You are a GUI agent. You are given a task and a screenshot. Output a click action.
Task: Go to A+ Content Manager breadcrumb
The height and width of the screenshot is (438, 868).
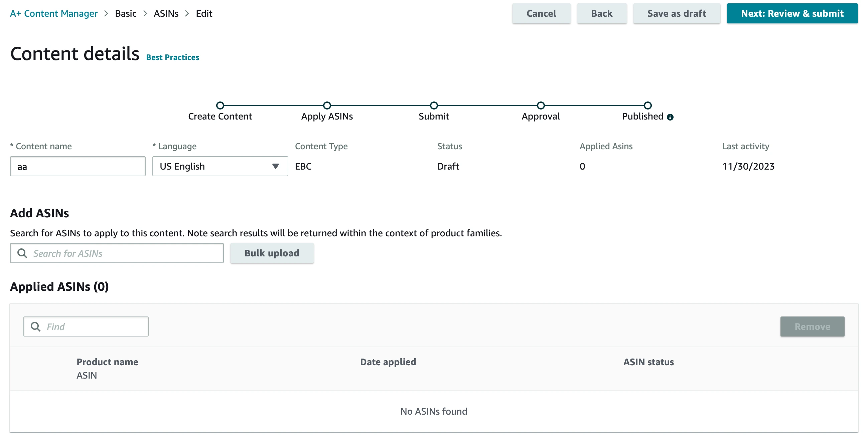[54, 13]
